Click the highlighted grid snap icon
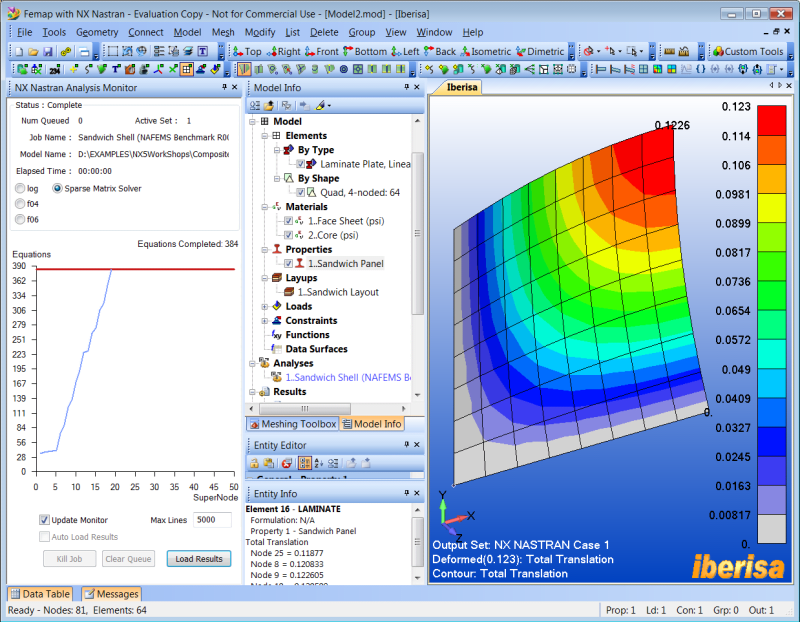Screen dimensions: 800x622 tap(187, 69)
